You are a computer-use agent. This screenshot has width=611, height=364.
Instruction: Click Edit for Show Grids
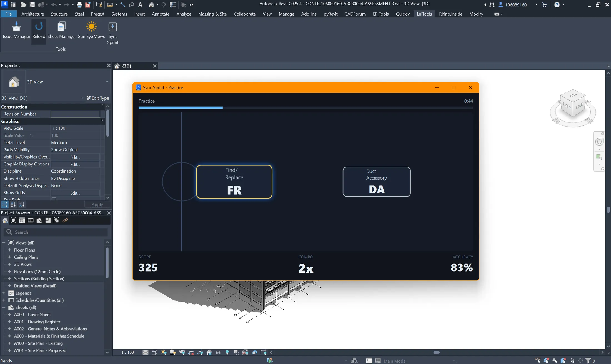[x=75, y=193]
